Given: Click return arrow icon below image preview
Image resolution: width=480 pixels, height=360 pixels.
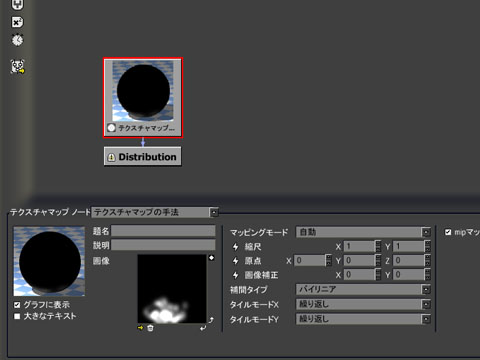Looking at the screenshot, I should [203, 328].
